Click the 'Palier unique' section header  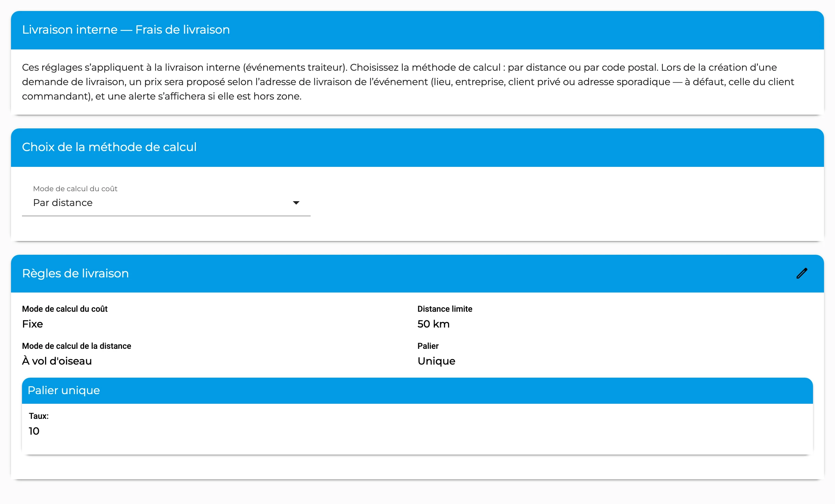[417, 390]
